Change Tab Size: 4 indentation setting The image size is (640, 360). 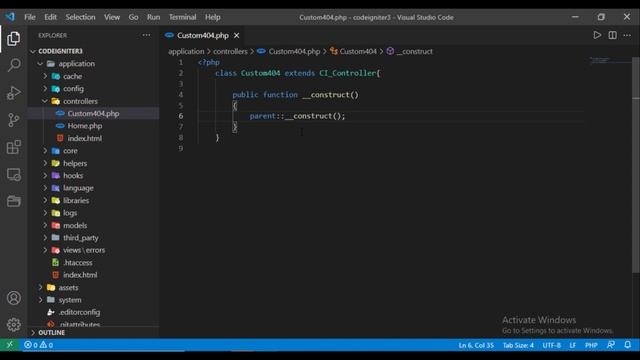click(x=518, y=345)
